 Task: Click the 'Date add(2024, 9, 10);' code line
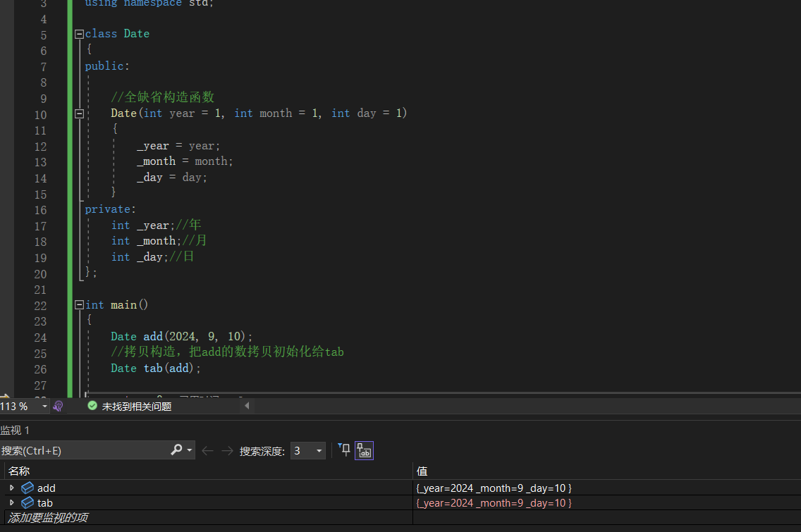(181, 337)
